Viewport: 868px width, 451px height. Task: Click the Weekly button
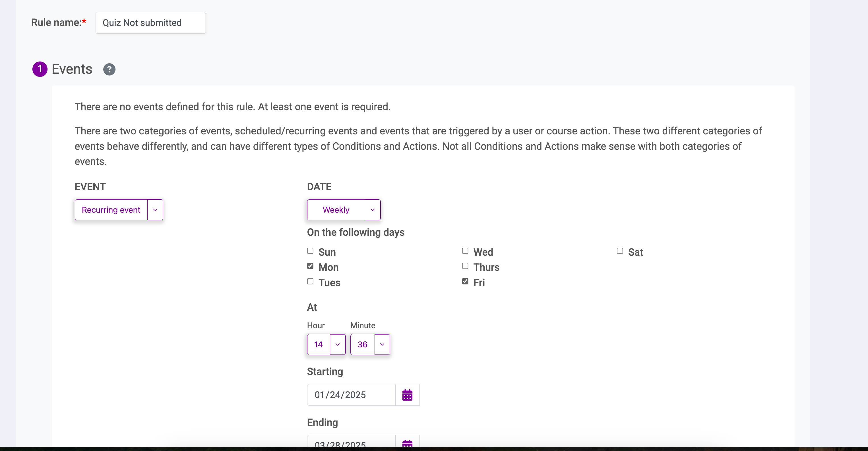[x=336, y=210]
